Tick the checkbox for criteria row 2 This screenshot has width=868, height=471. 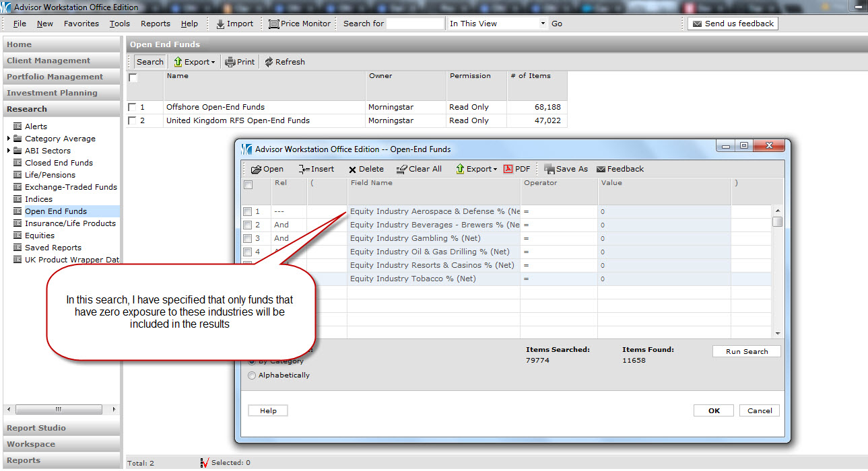pos(247,225)
